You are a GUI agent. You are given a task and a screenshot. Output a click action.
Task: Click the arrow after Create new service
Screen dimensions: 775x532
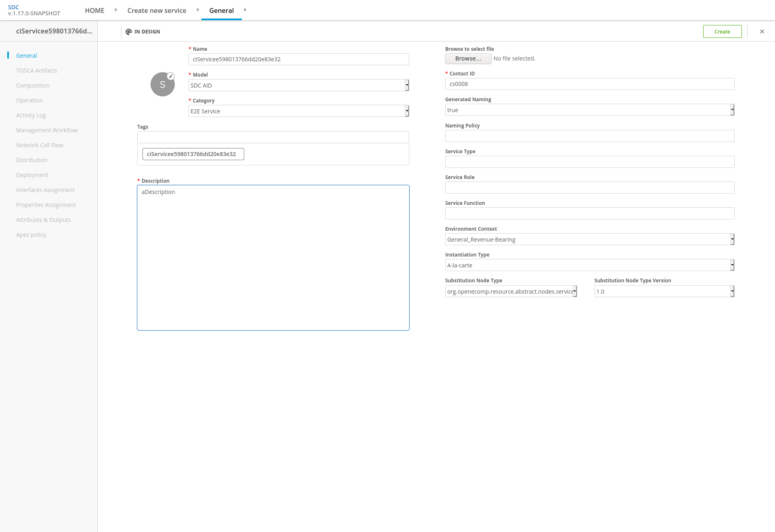198,10
